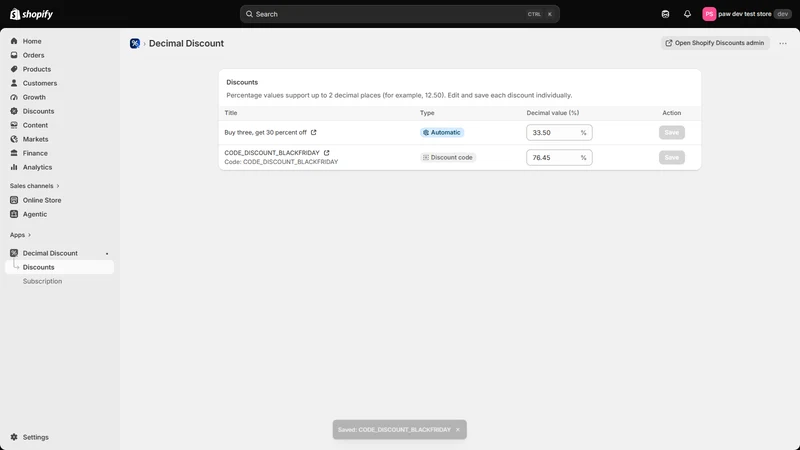Screen dimensions: 800x450
Task: Click the Shopify logo
Action: tap(31, 14)
